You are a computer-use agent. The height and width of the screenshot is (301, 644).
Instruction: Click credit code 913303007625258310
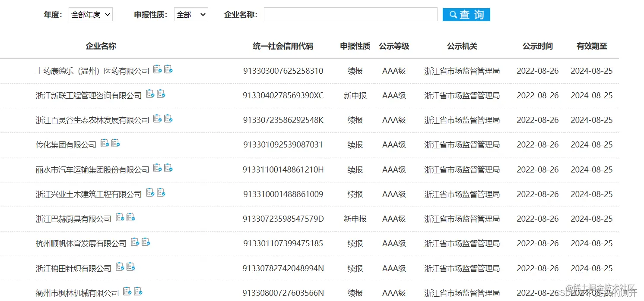(x=283, y=71)
